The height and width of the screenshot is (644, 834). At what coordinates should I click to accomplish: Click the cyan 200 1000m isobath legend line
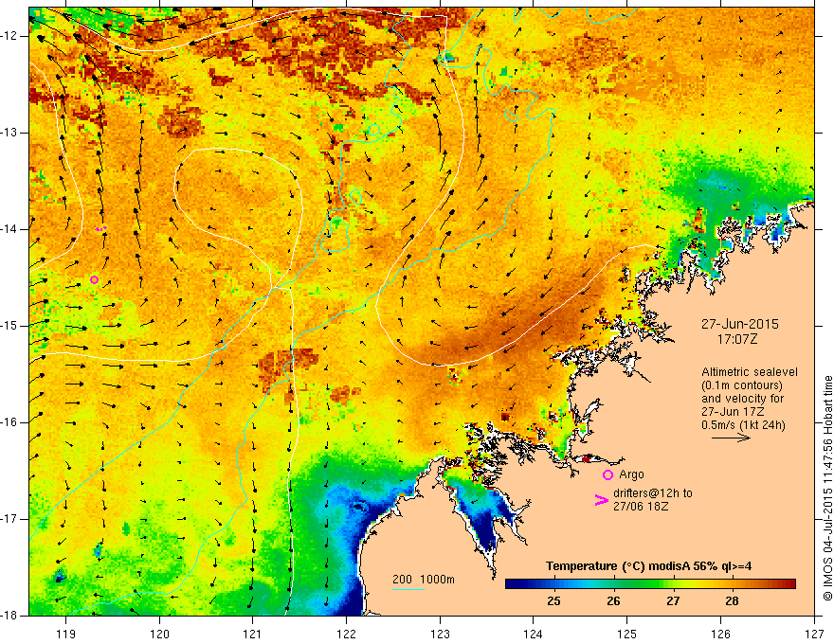(408, 589)
